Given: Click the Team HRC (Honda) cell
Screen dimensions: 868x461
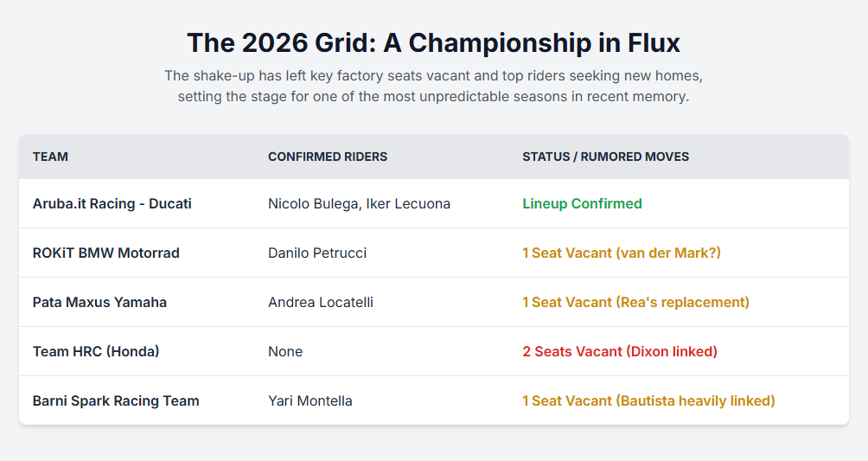Looking at the screenshot, I should pos(96,352).
